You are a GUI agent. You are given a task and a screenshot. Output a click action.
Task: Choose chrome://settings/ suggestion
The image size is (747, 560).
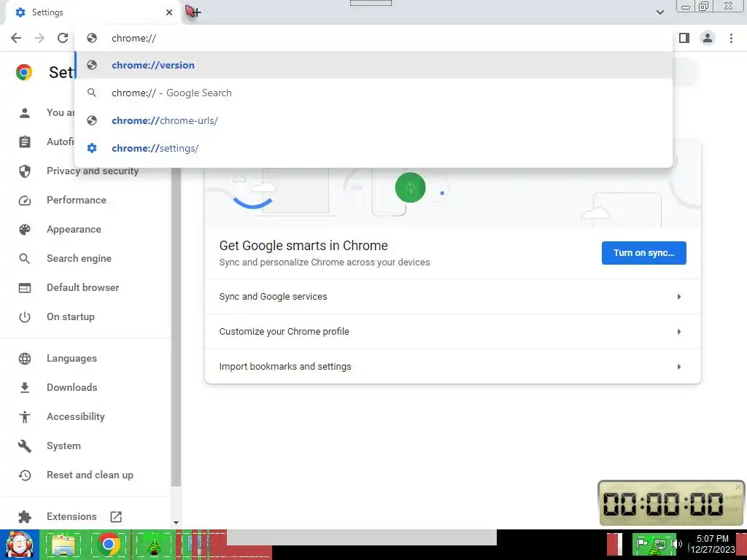(x=373, y=148)
